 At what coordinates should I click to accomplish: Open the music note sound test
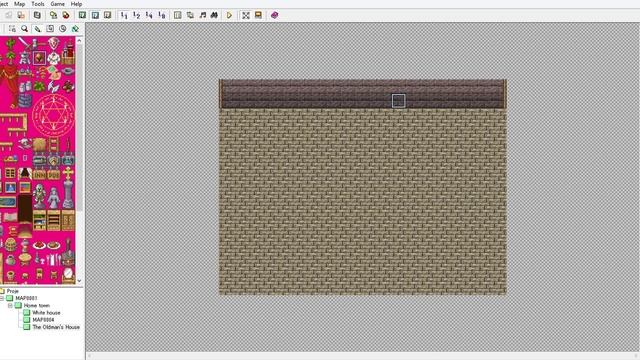tap(202, 15)
